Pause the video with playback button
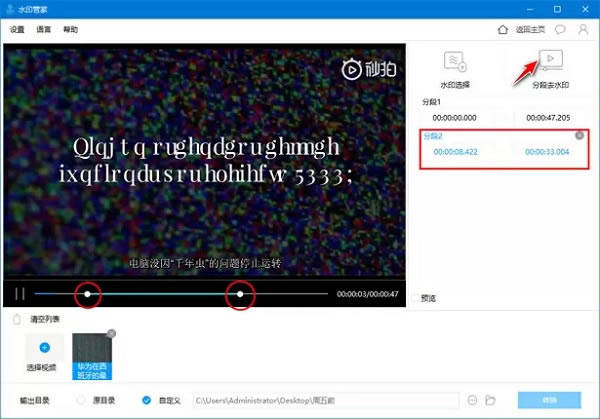The height and width of the screenshot is (419, 600). (19, 294)
